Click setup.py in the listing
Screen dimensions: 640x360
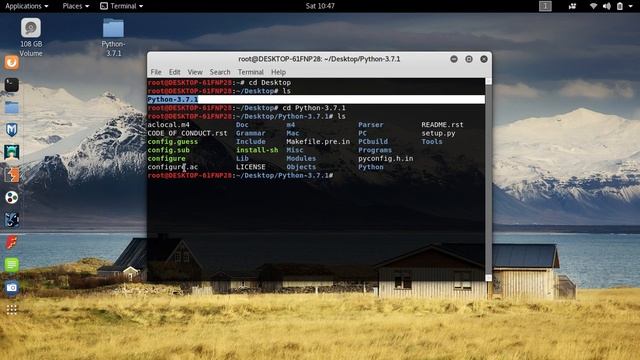click(438, 133)
